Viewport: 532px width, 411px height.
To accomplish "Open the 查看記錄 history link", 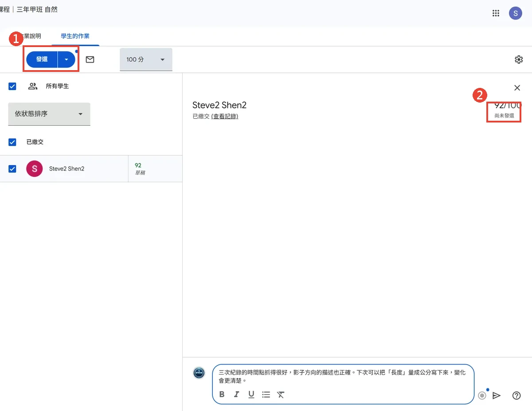I will click(x=225, y=116).
